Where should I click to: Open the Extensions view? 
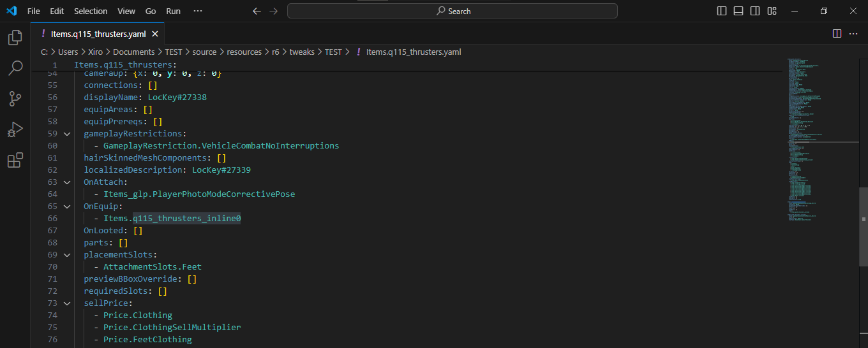pyautogui.click(x=15, y=160)
